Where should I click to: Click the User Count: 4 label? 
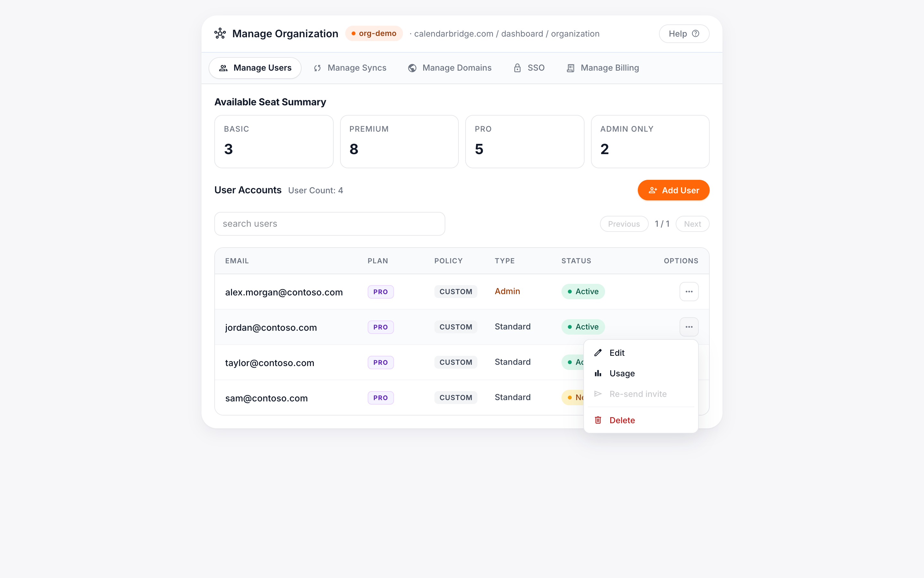[x=315, y=190]
